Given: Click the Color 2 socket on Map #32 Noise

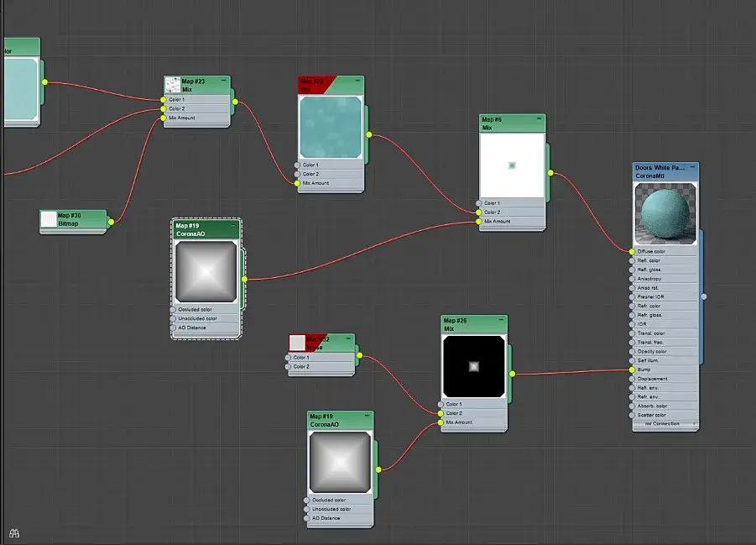Looking at the screenshot, I should (x=288, y=367).
